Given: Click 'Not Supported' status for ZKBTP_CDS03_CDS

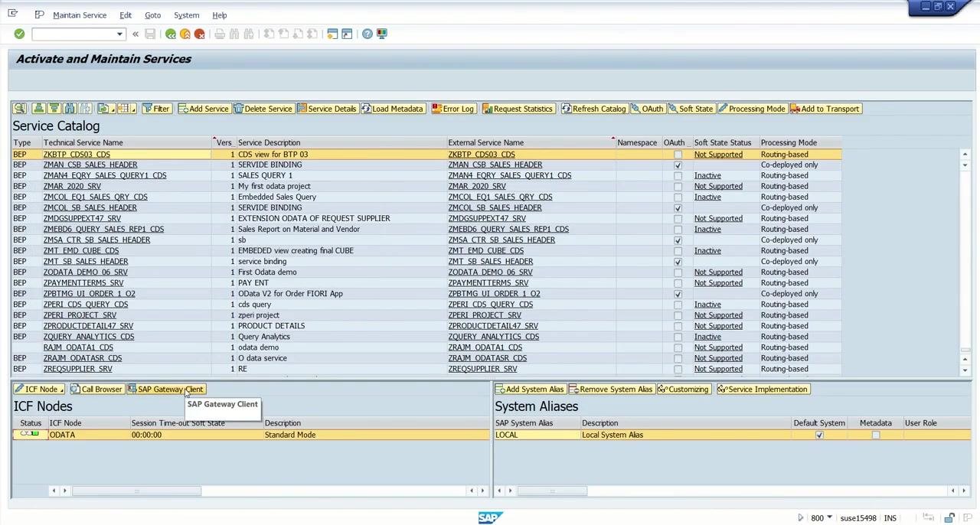Looking at the screenshot, I should 718,155.
